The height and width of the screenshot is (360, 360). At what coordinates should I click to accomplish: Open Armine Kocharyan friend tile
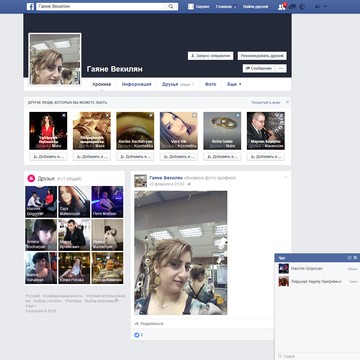point(41,235)
